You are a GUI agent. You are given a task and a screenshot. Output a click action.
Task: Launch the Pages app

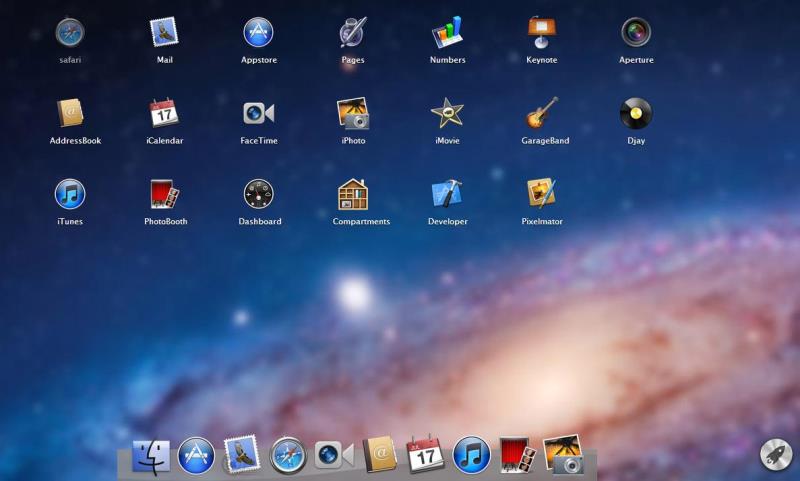pyautogui.click(x=352, y=33)
